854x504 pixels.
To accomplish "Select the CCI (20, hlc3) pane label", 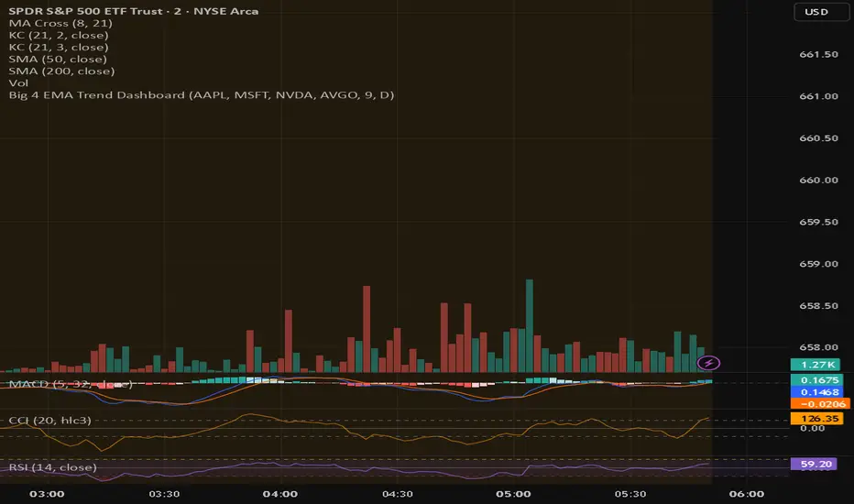I will point(50,420).
